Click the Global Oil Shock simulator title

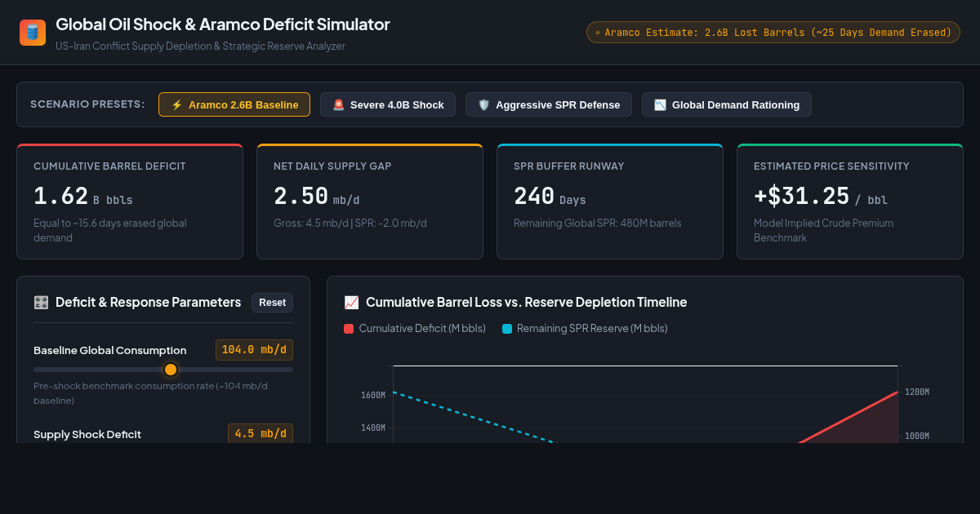coord(223,24)
